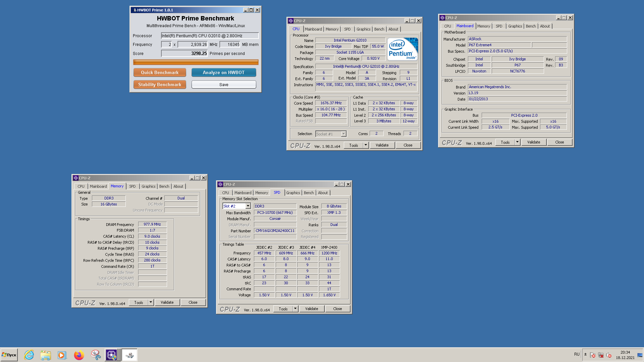Click the CPU-Z Mainboard window title icon
The height and width of the screenshot is (362, 644).
(x=442, y=18)
